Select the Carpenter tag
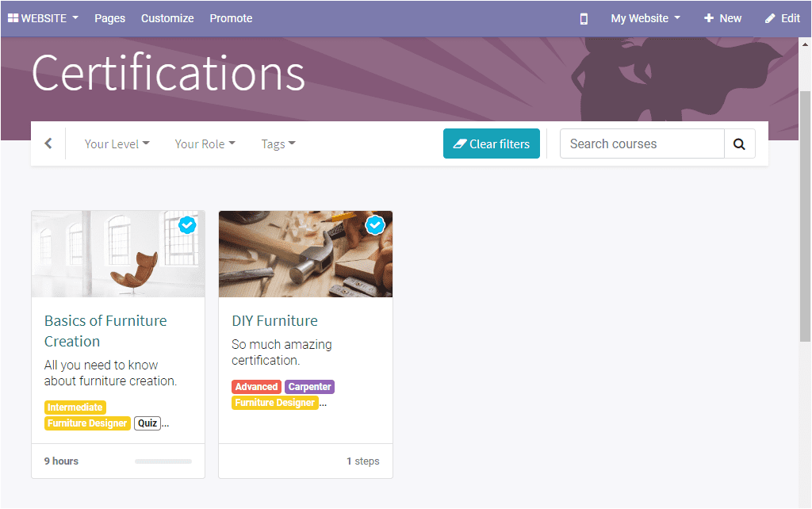Image resolution: width=812 pixels, height=509 pixels. pos(309,387)
